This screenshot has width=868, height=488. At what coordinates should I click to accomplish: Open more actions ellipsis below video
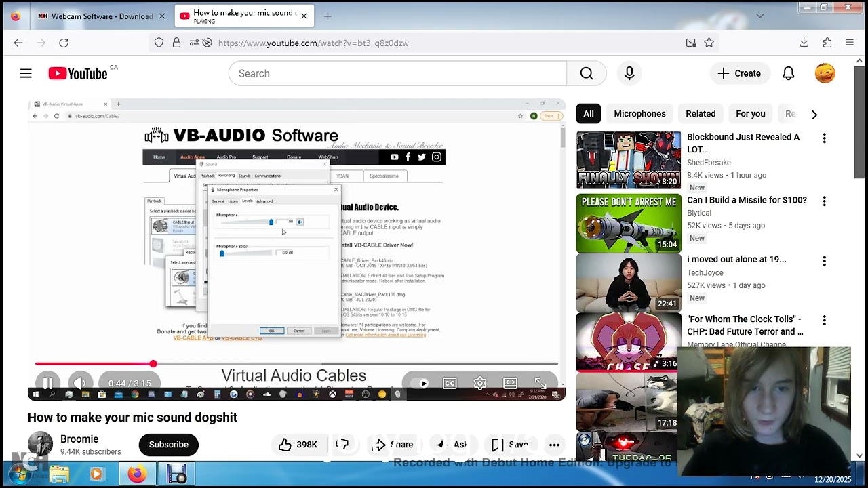[x=554, y=445]
